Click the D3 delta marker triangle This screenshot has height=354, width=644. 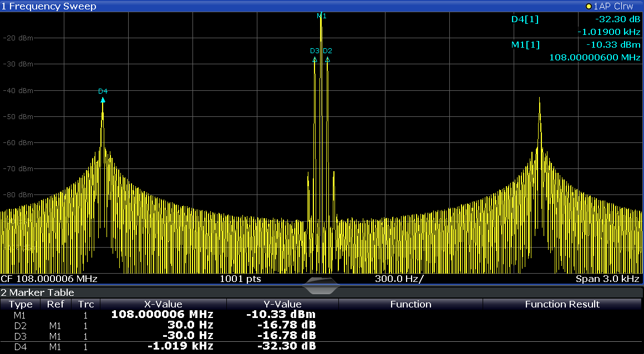pos(315,59)
